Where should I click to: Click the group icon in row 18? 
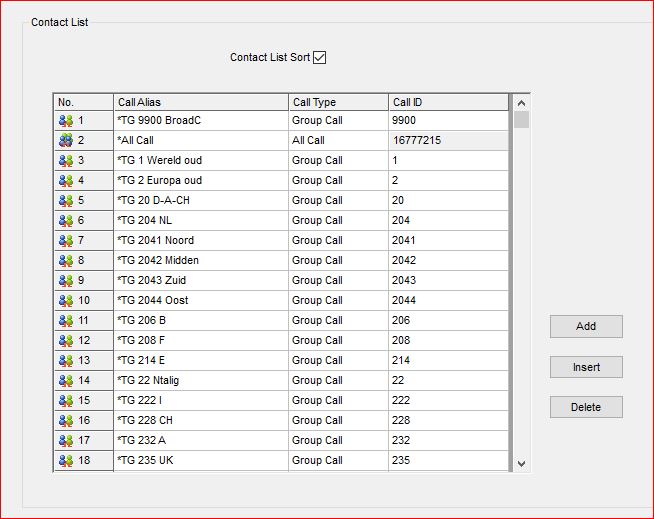click(x=66, y=461)
